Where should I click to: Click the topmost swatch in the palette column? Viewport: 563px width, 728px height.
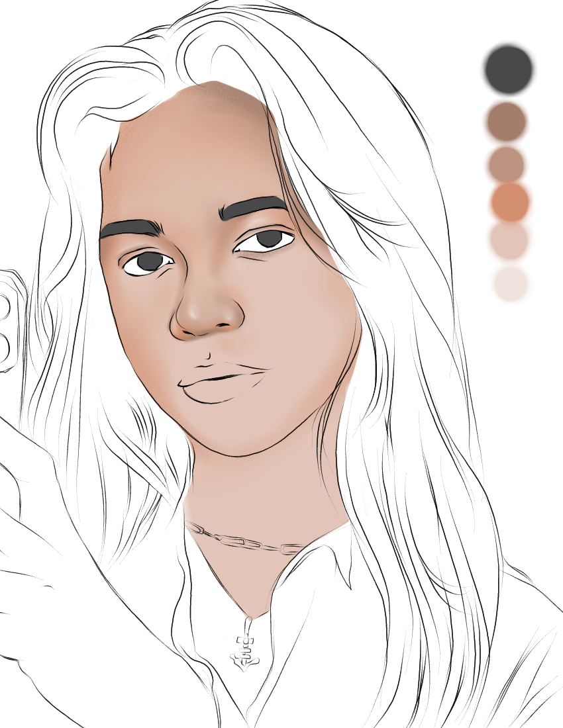point(507,68)
